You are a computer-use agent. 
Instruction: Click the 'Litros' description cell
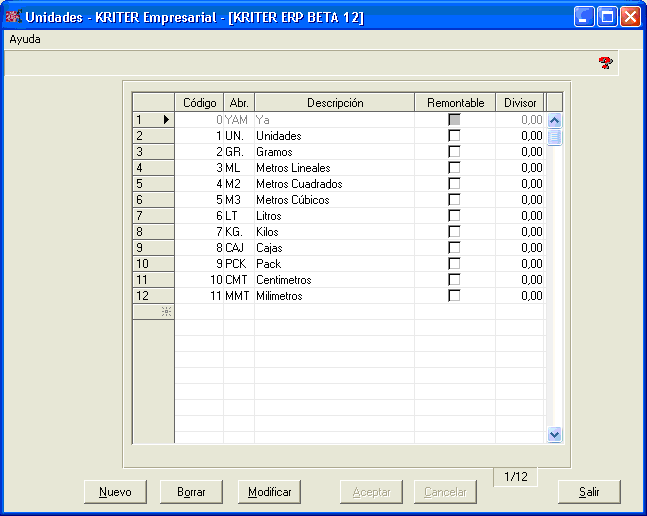click(x=334, y=216)
